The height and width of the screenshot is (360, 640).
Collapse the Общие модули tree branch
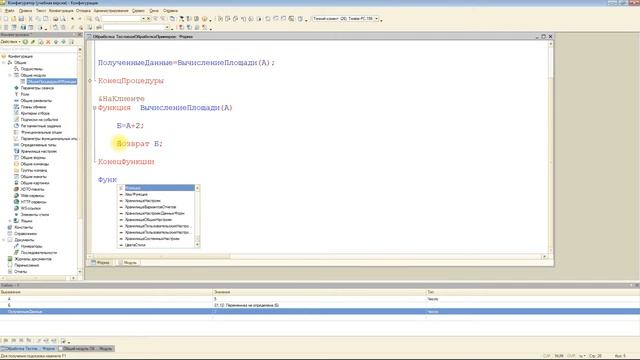coord(10,76)
